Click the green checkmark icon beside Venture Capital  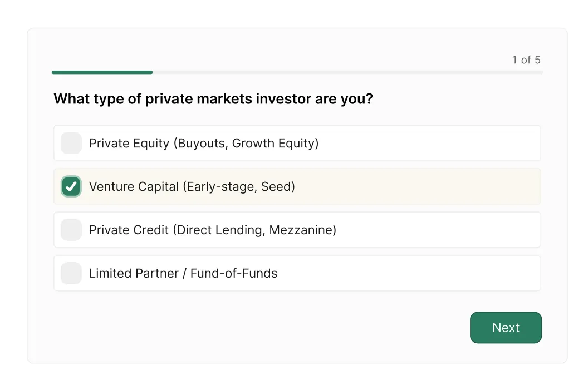[x=71, y=186]
